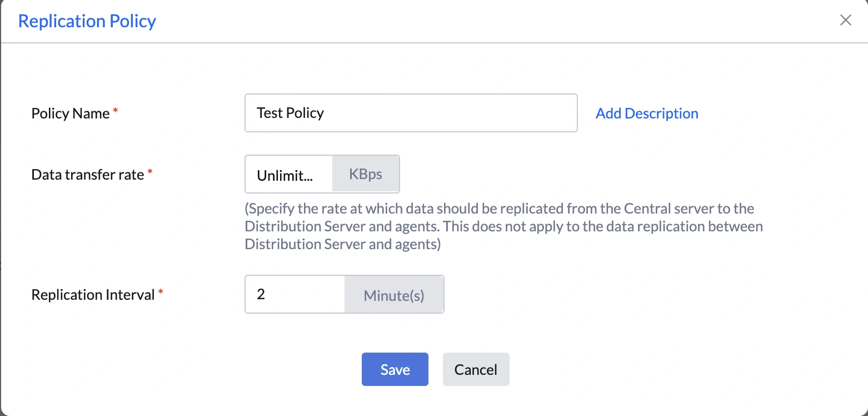This screenshot has height=416, width=868.
Task: Click the Minute(s) unit selector
Action: point(394,294)
